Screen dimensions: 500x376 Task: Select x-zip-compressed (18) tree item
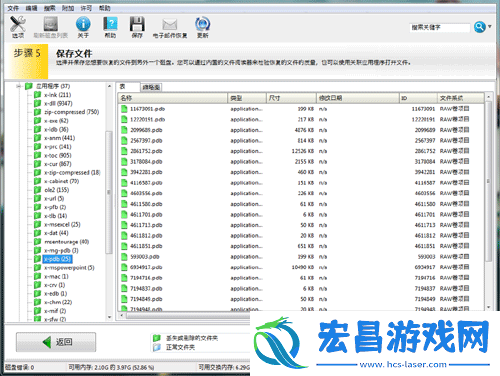click(72, 173)
